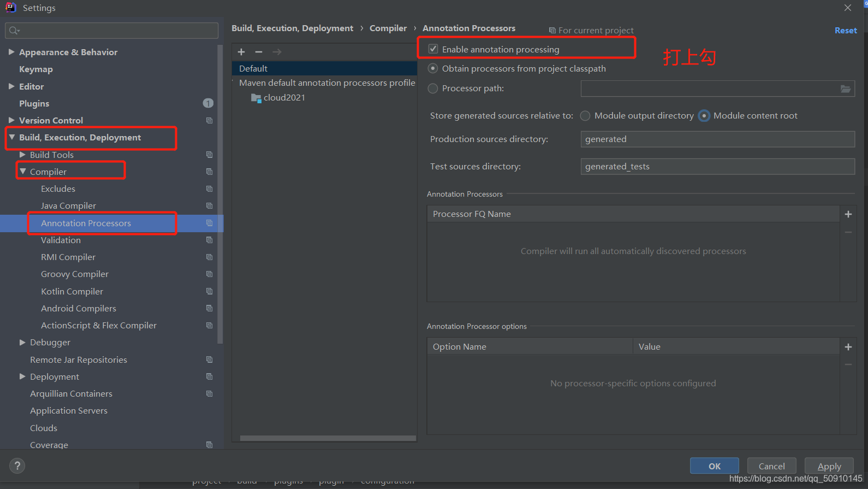The width and height of the screenshot is (868, 489).
Task: Click project-level icon beside Java Compiler
Action: (209, 205)
